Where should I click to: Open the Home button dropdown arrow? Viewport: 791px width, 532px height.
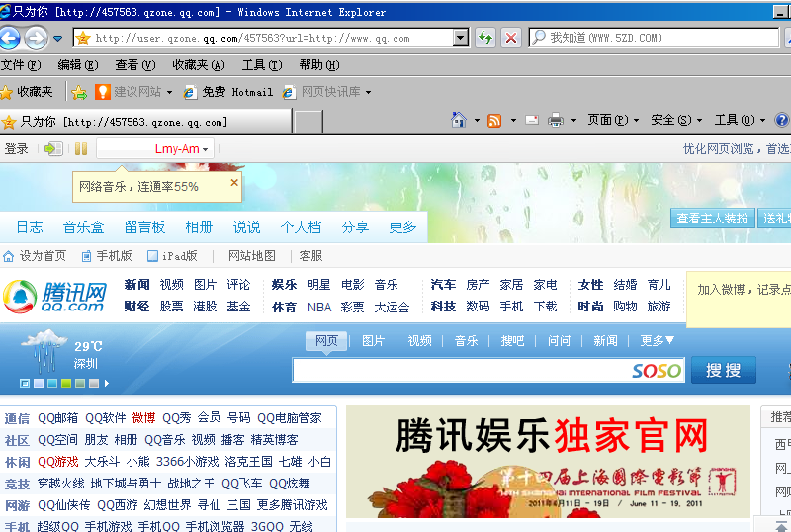[x=477, y=120]
